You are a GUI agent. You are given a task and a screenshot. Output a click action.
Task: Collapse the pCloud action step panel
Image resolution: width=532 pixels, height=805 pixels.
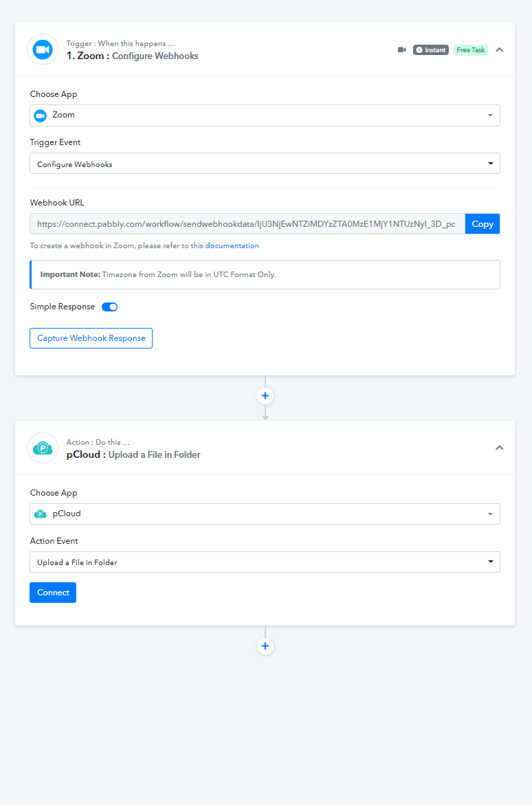pyautogui.click(x=499, y=448)
